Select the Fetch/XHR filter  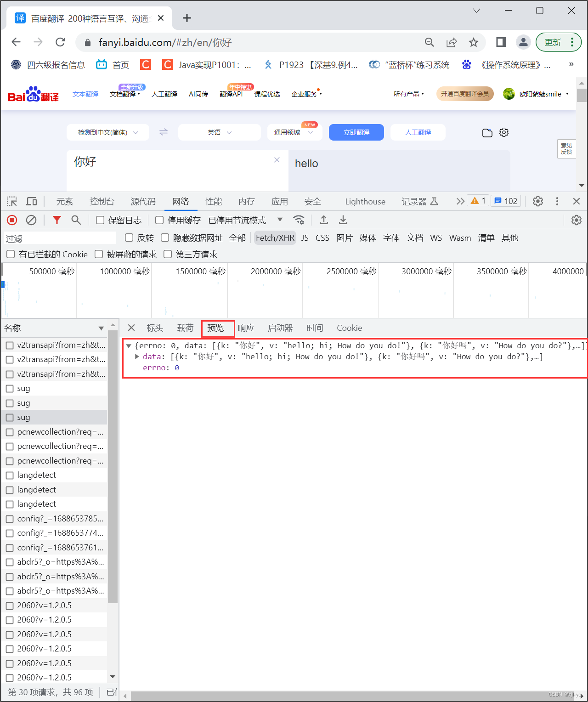[x=275, y=238]
